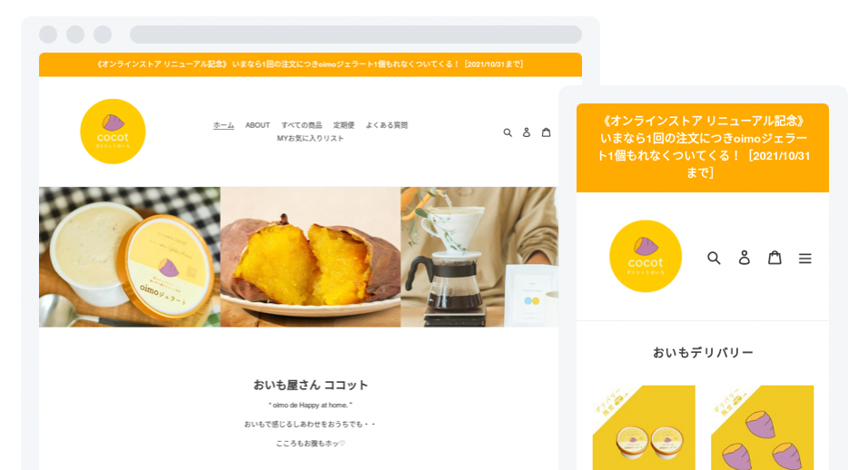Image resolution: width=868 pixels, height=470 pixels.
Task: Tap the account icon in mobile view
Action: coord(744,258)
